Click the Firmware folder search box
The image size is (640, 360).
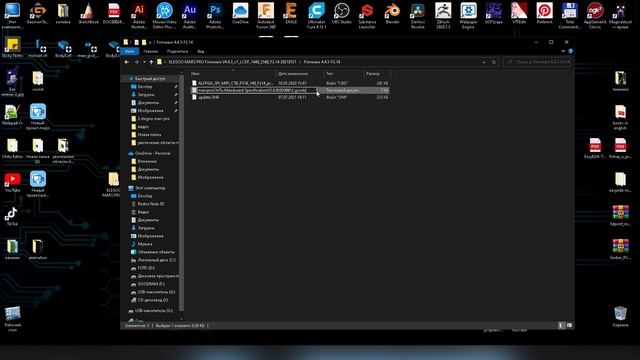click(538, 62)
